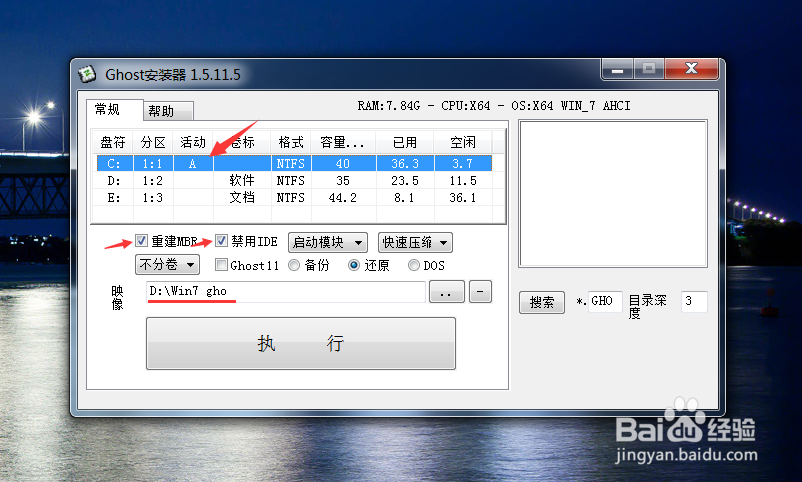
Task: Minimize the Ghost installer window
Action: 618,69
